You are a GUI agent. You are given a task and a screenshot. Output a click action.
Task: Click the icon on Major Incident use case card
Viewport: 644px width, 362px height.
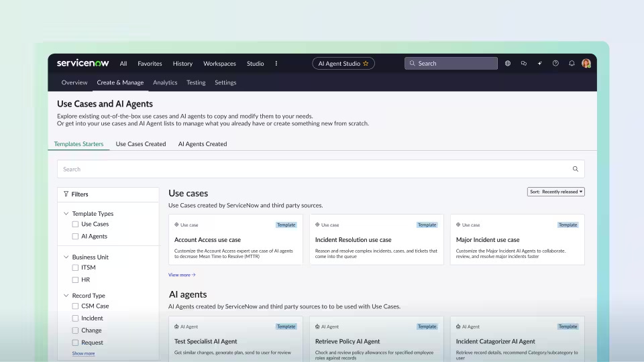[x=458, y=225]
